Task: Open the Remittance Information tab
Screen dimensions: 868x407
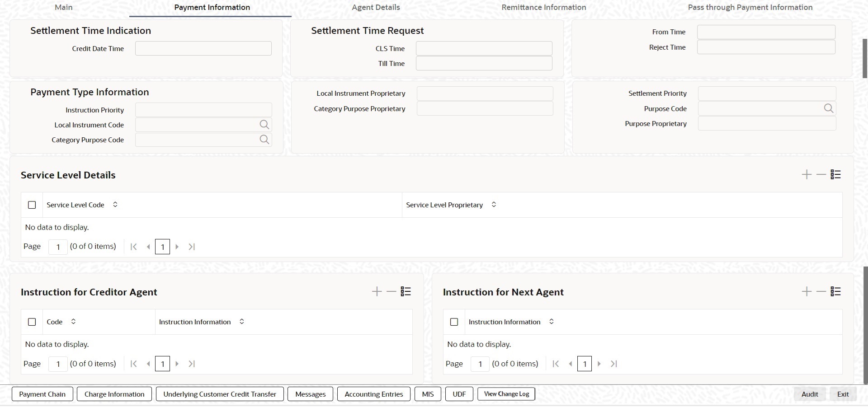Action: [544, 7]
